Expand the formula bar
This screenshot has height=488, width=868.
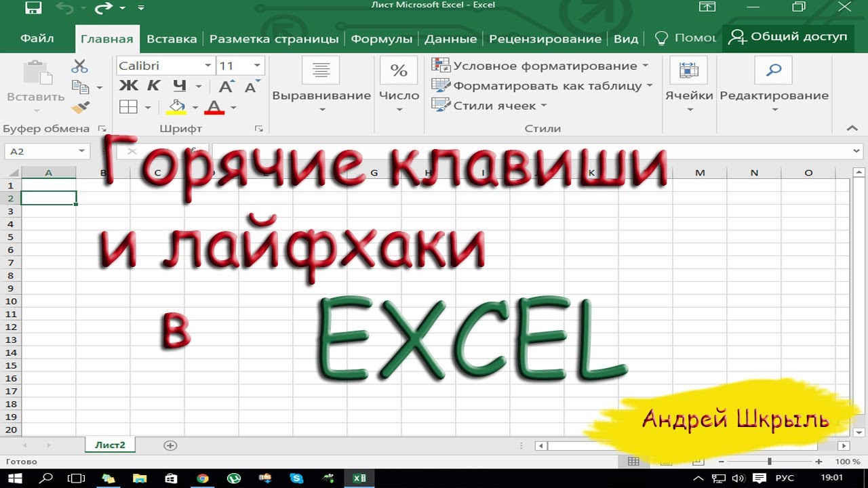(x=856, y=151)
